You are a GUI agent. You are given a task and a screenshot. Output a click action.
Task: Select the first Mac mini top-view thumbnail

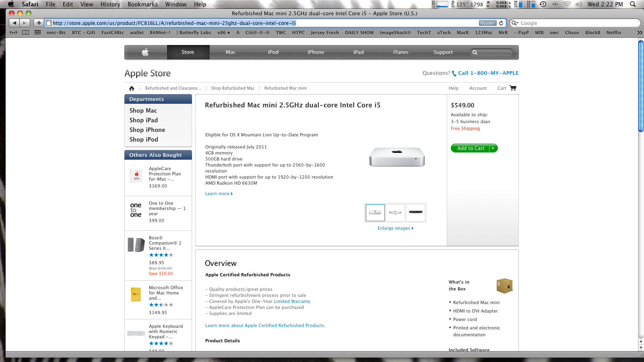tap(375, 213)
